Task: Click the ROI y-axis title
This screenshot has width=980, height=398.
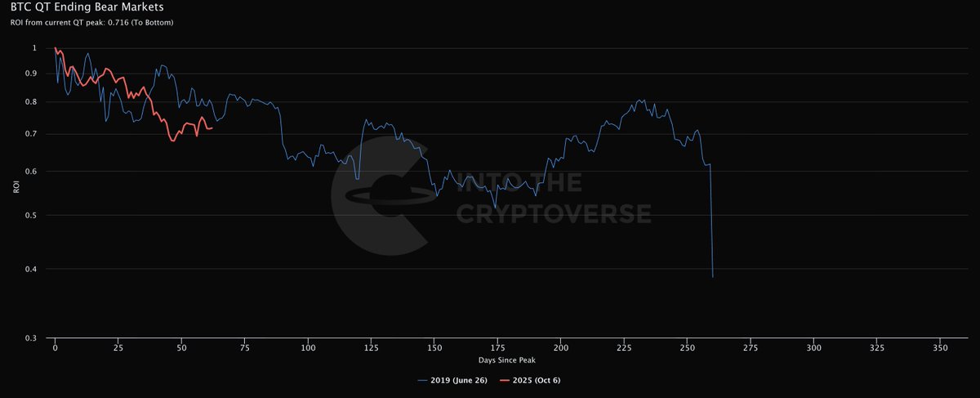Action: tap(16, 188)
